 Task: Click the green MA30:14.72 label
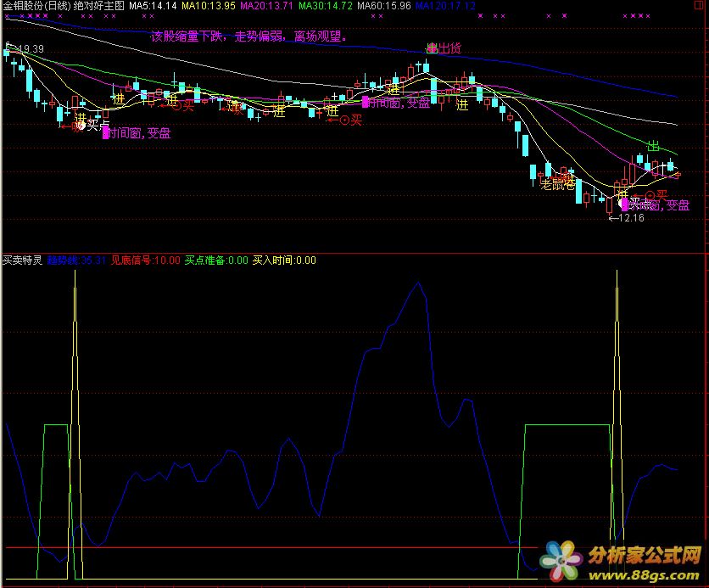[325, 6]
